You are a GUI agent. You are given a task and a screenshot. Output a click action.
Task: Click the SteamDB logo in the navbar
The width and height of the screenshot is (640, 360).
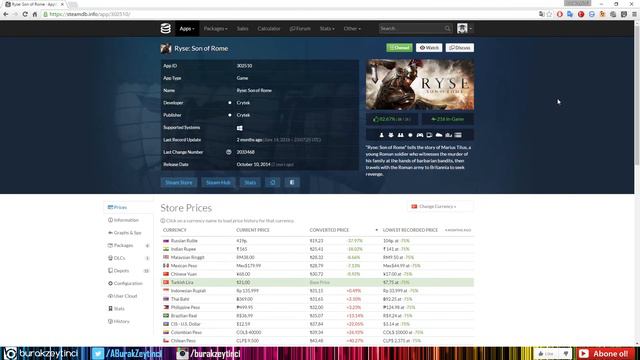click(166, 29)
